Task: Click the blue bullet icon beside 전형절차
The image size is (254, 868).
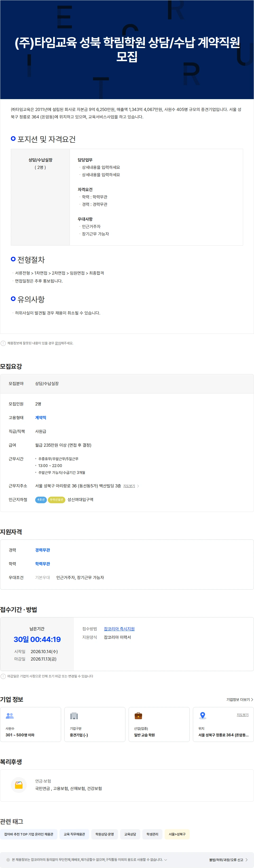Action: click(x=13, y=259)
